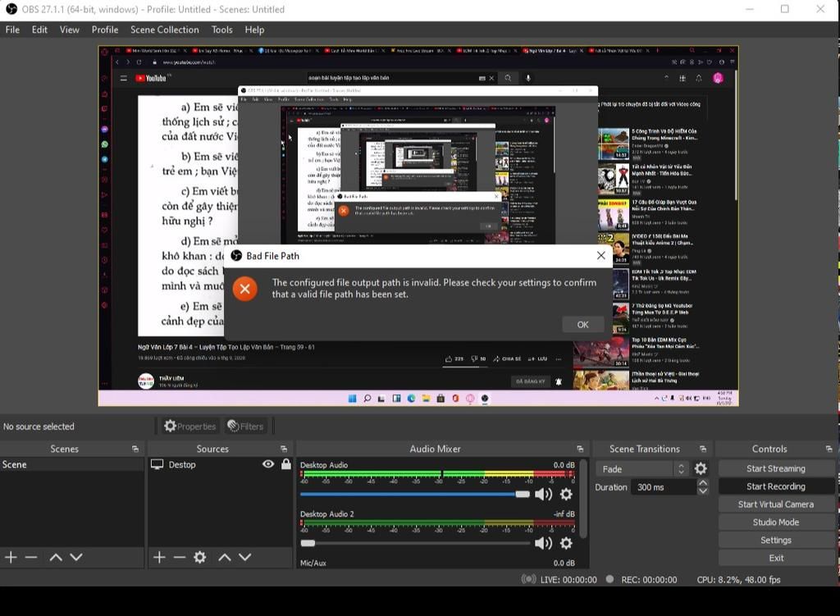Click OK in the Bad File Path dialog

pyautogui.click(x=583, y=325)
